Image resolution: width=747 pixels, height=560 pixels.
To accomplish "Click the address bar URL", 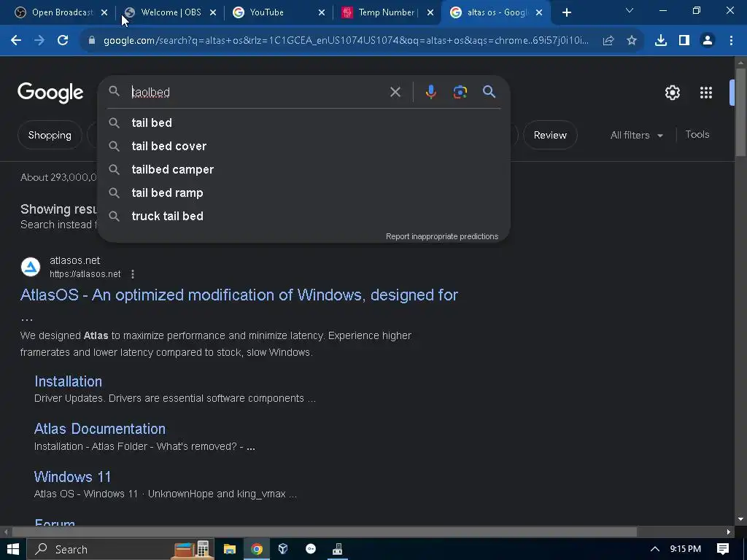I will tap(346, 41).
